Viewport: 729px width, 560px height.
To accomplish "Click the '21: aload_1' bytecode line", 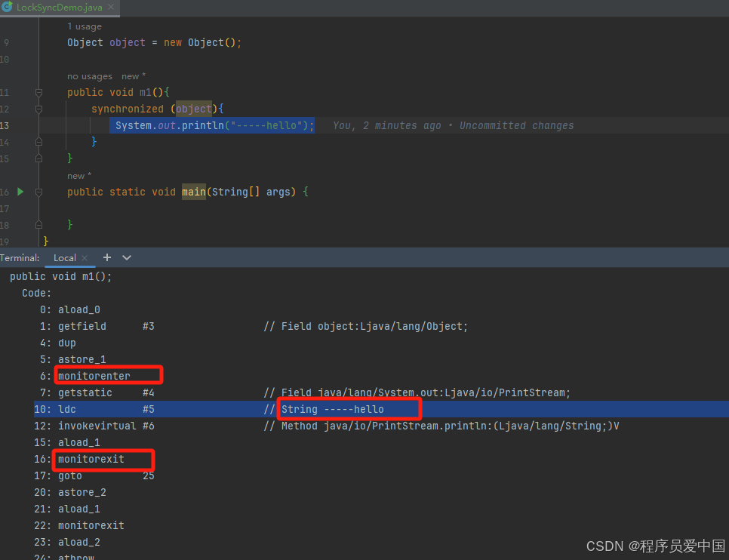I will tap(67, 509).
